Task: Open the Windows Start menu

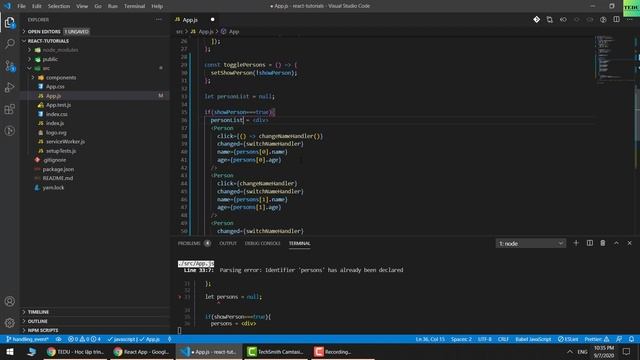Action: tap(9, 351)
